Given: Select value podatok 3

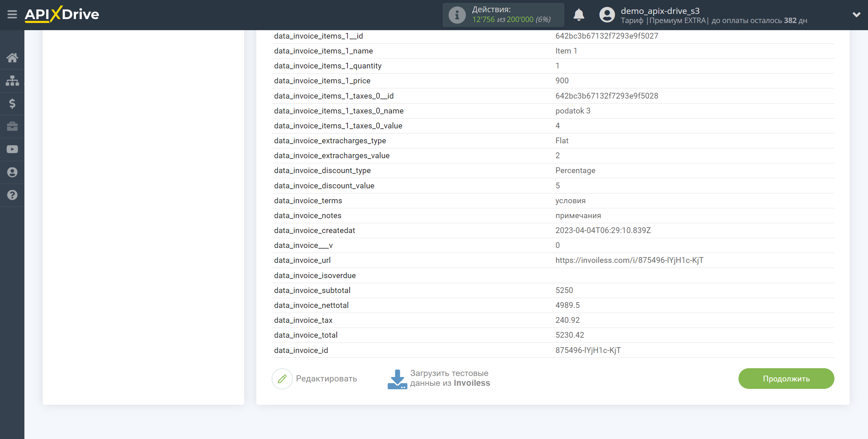Looking at the screenshot, I should 573,111.
